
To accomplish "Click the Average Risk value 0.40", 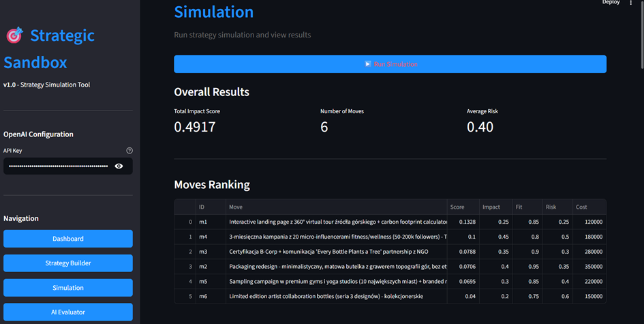I will click(480, 127).
